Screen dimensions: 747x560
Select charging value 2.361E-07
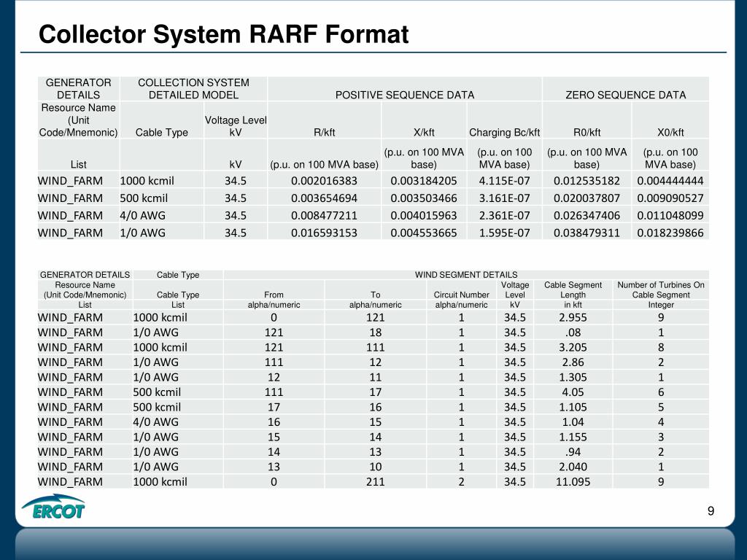coord(505,216)
